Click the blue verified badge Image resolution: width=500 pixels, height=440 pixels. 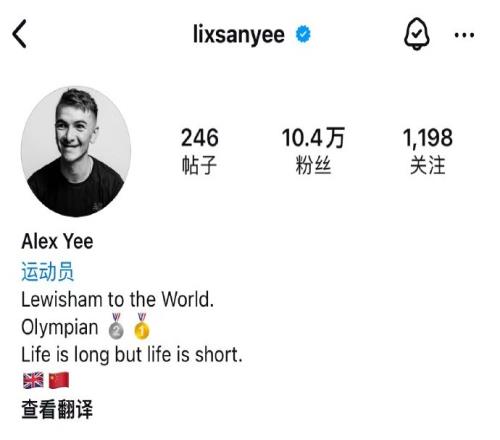(x=303, y=34)
